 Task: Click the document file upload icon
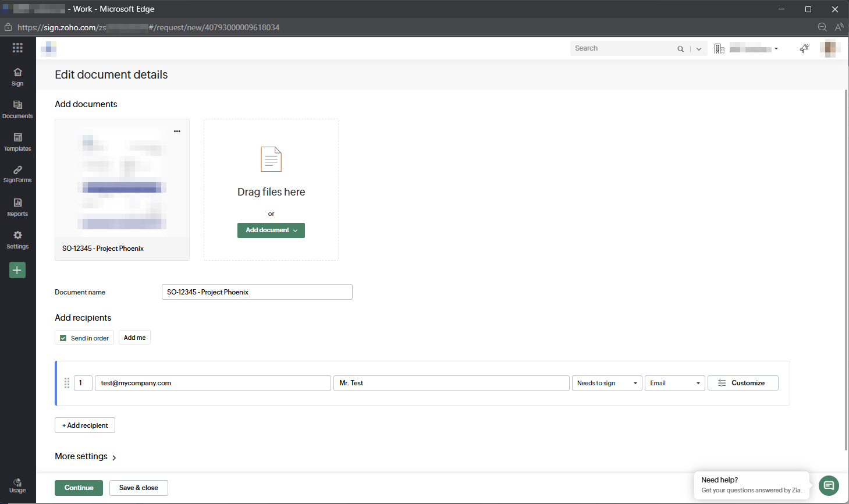coord(271,159)
